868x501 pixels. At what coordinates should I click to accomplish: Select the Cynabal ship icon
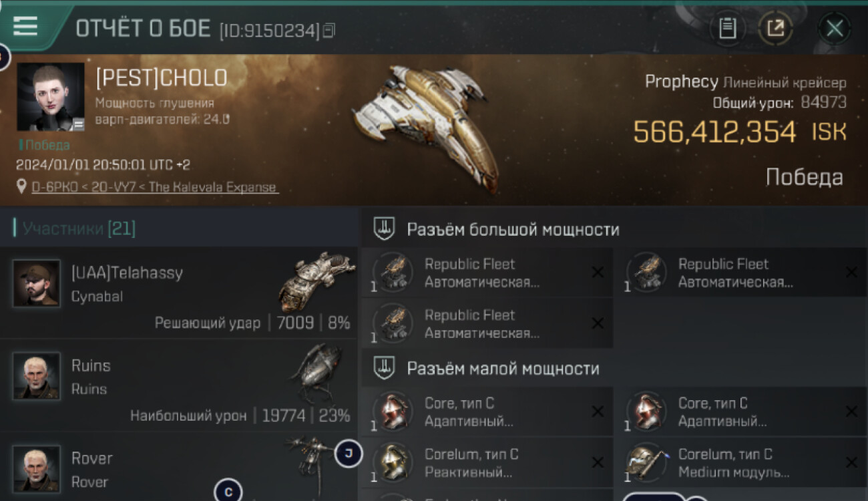click(x=316, y=282)
